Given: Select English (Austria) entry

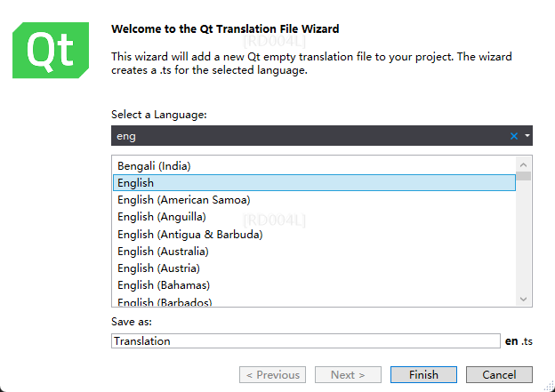Looking at the screenshot, I should [x=158, y=268].
